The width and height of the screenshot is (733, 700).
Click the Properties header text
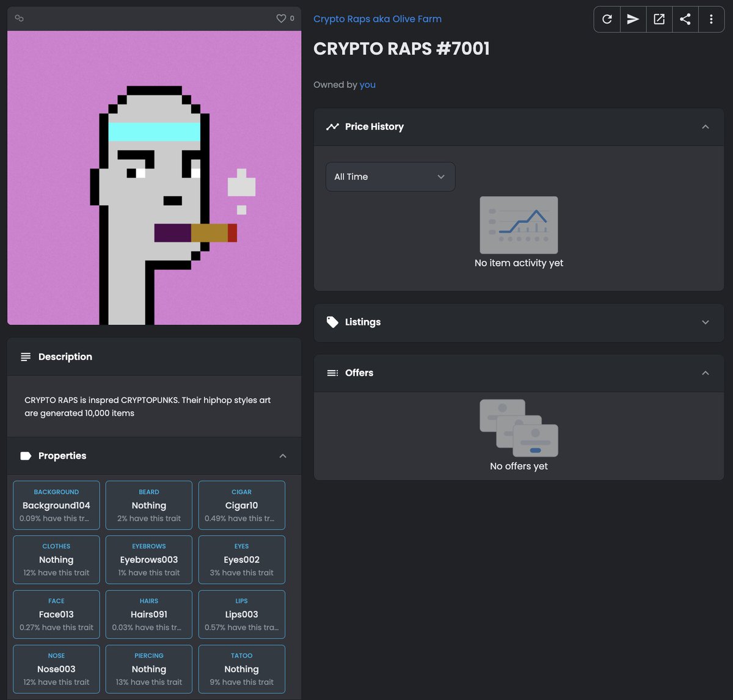click(x=62, y=456)
